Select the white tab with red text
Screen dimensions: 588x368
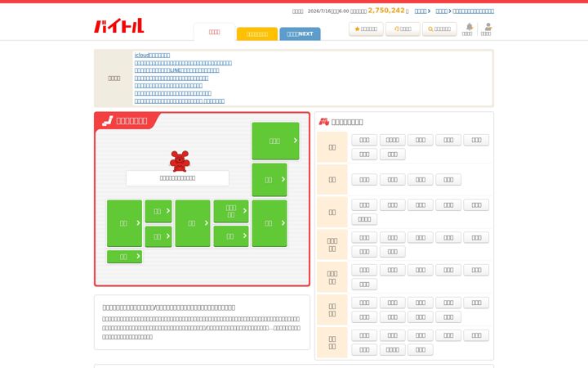coord(214,32)
